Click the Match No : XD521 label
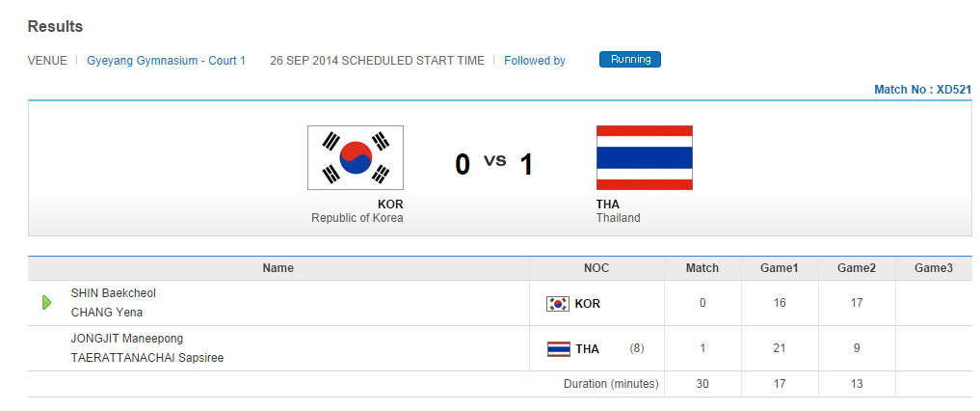The width and height of the screenshot is (980, 411). click(x=922, y=90)
